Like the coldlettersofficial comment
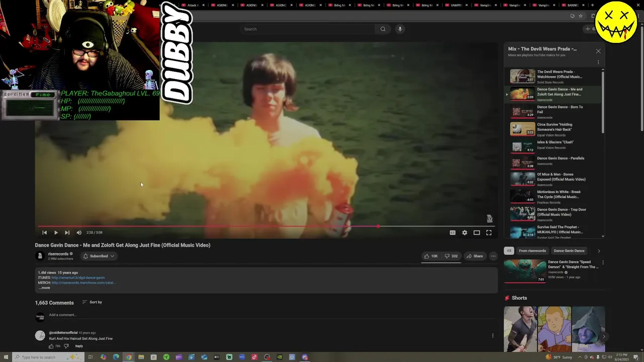Screen dimensions: 644x362 [51, 346]
